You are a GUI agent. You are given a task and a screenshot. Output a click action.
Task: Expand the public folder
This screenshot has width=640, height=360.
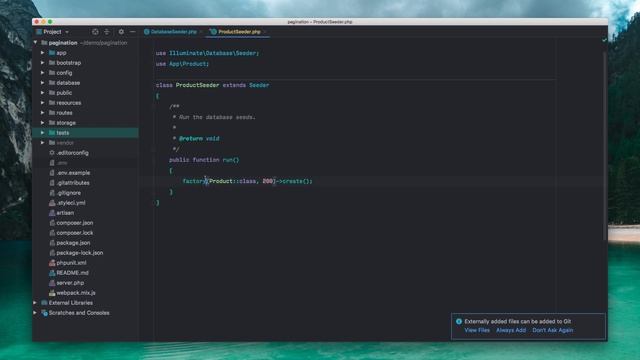pos(42,93)
